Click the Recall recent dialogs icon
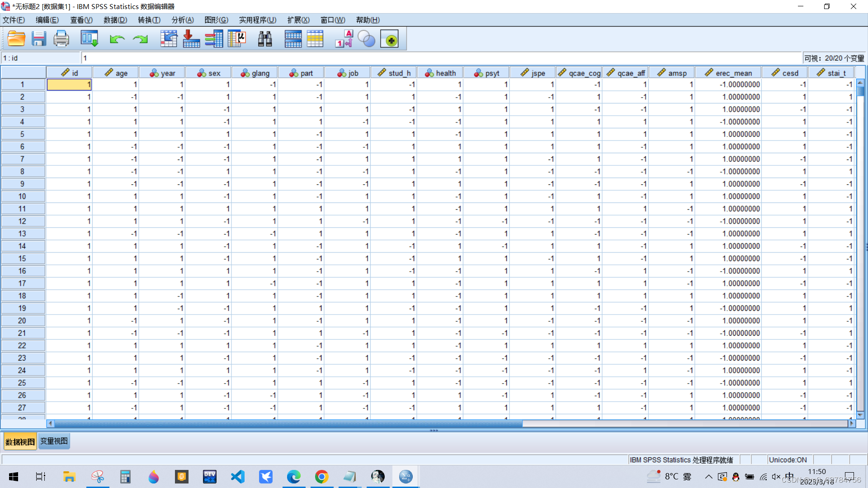Screen dimensions: 868x488 (89, 39)
